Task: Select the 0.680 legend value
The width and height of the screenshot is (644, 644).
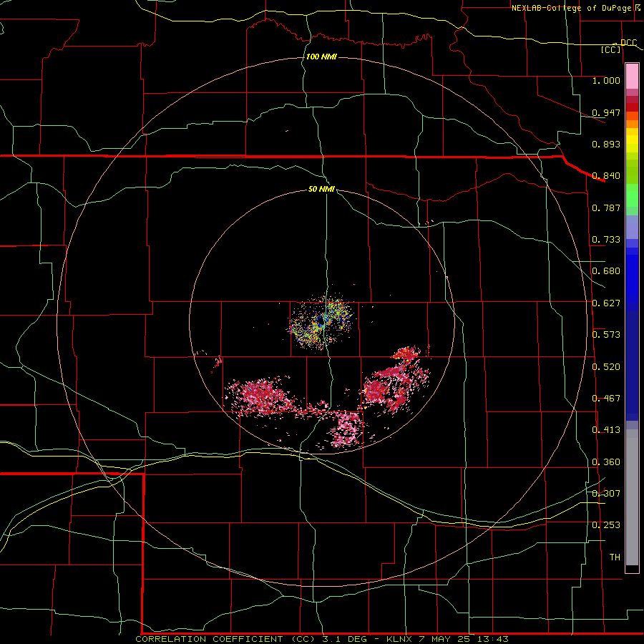Action: [x=606, y=271]
